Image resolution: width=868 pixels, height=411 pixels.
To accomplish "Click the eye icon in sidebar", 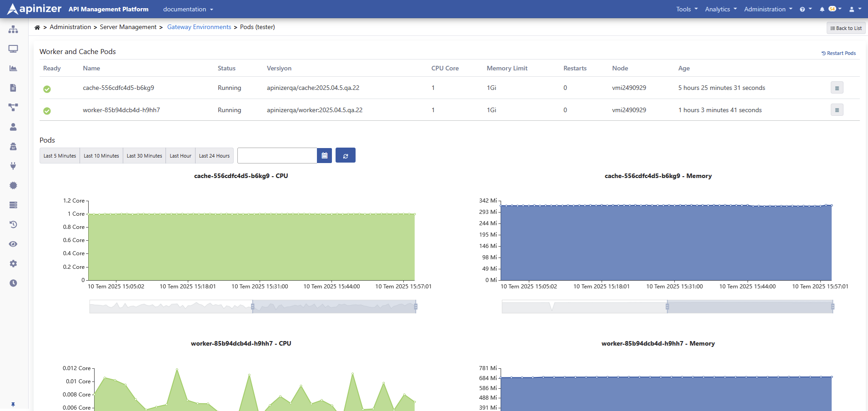I will [x=13, y=244].
